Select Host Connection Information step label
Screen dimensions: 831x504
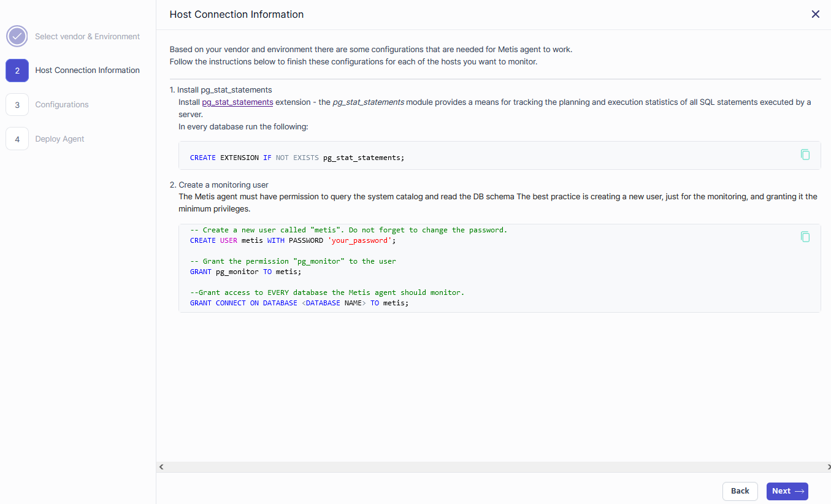point(87,71)
